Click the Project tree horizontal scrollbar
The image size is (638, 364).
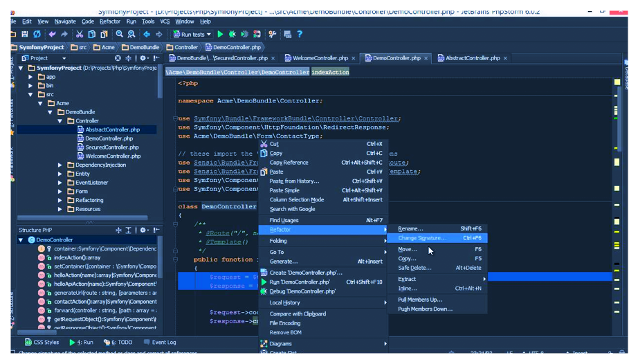(x=82, y=218)
